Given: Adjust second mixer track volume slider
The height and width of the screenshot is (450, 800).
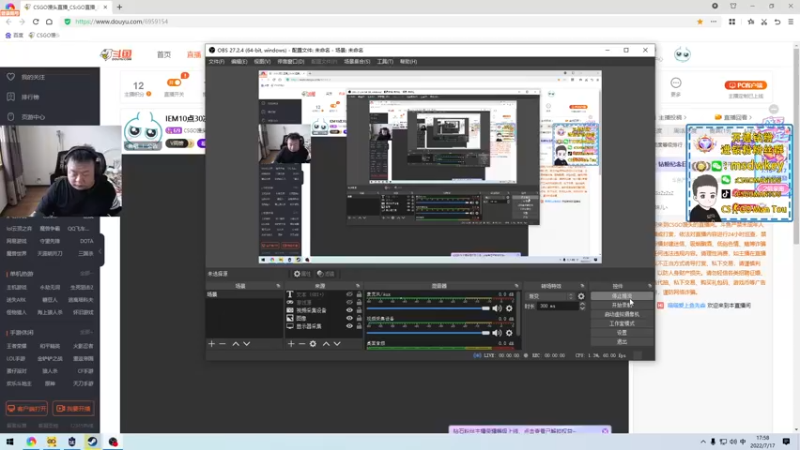Looking at the screenshot, I should [428, 333].
